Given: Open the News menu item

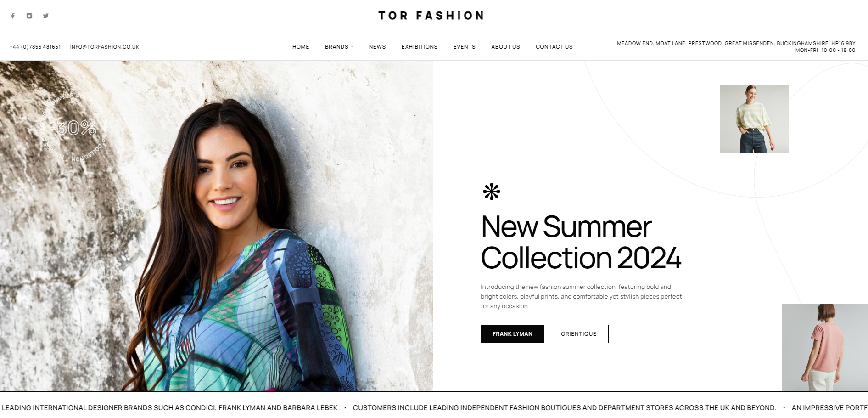Looking at the screenshot, I should (x=377, y=47).
